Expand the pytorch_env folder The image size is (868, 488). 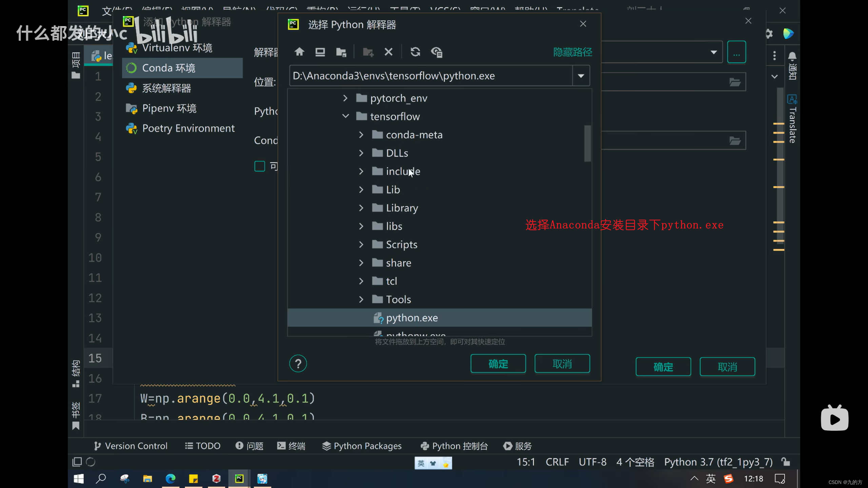tap(345, 98)
